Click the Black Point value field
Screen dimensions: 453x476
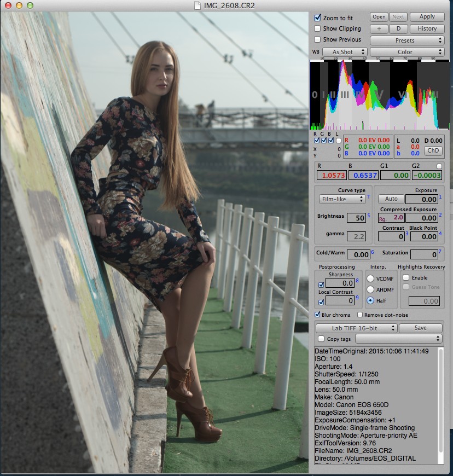point(424,236)
